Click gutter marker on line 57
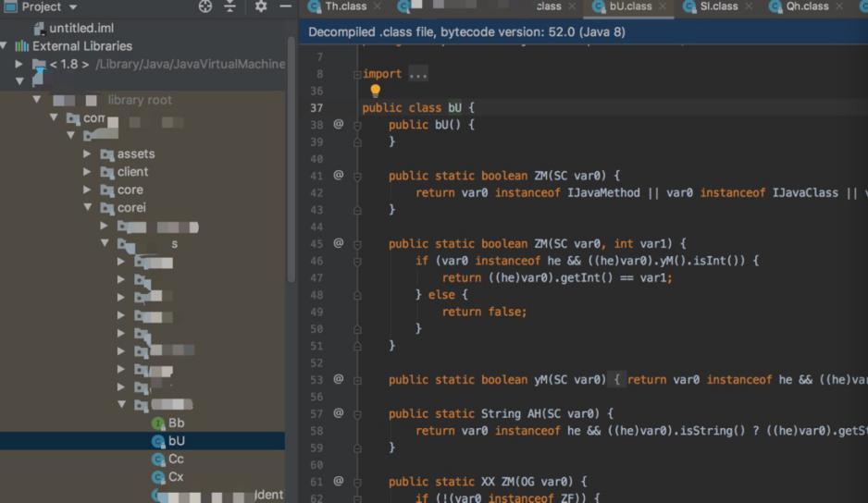Viewport: 868px width, 503px height. tap(339, 413)
